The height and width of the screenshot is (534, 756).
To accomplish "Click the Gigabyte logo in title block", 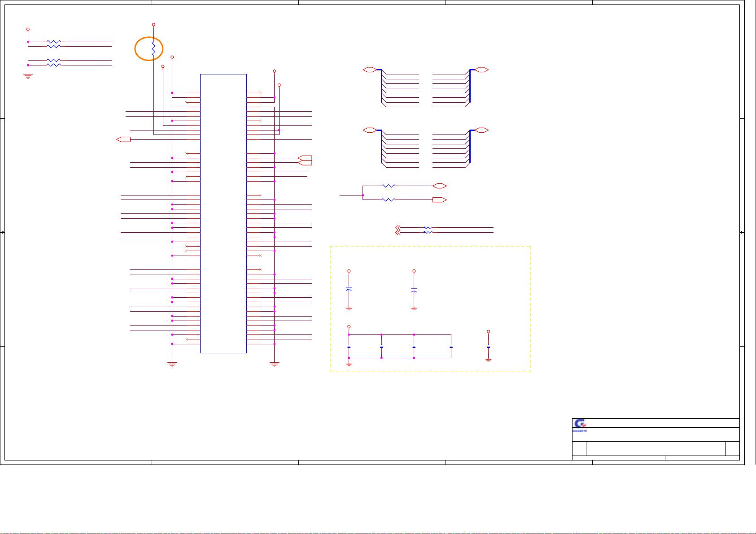I will click(580, 425).
